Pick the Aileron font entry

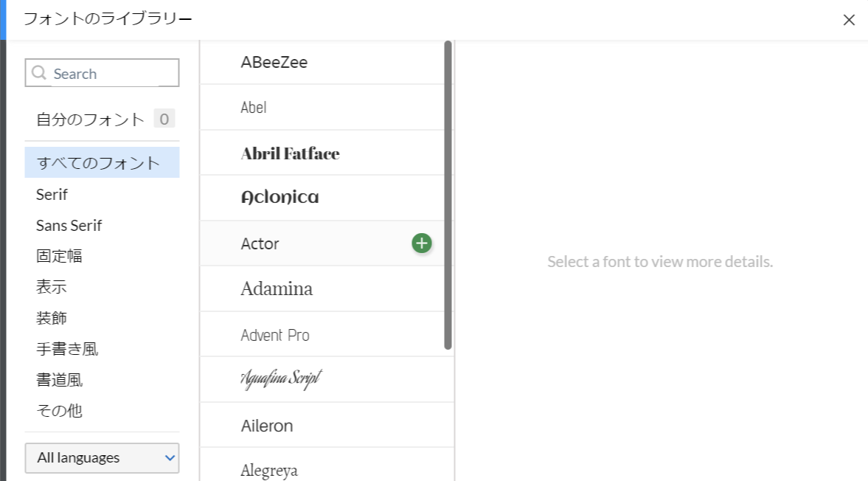point(267,426)
